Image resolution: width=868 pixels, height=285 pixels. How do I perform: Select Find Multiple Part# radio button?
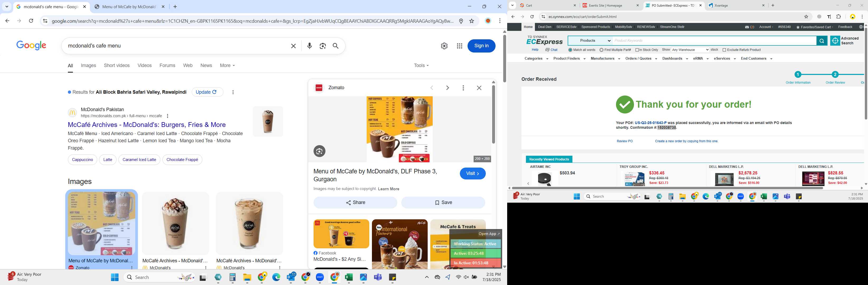[601, 50]
